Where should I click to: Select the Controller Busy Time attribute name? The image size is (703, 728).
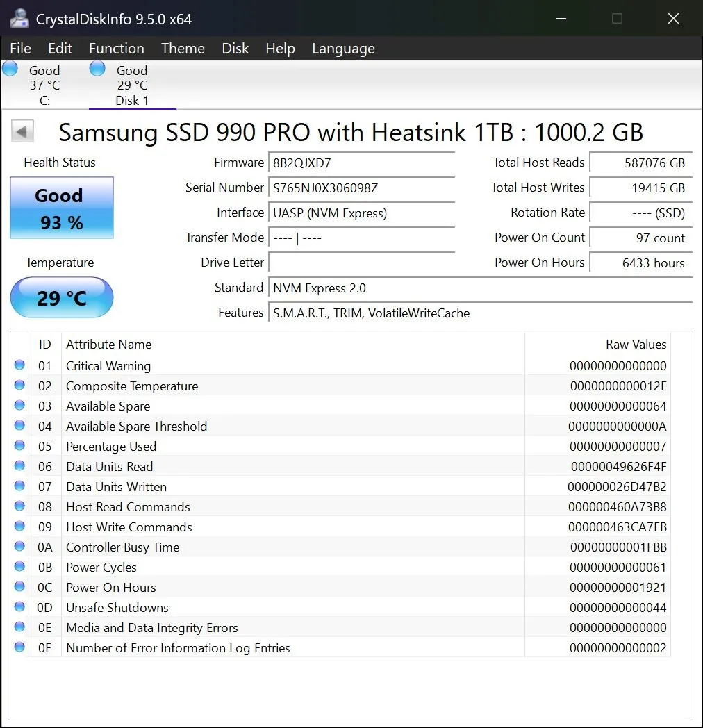click(x=122, y=547)
